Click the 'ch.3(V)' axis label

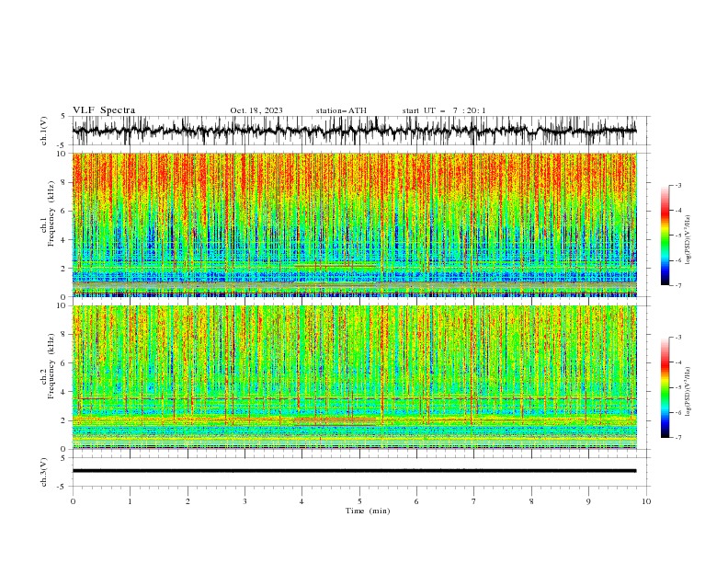[44, 472]
